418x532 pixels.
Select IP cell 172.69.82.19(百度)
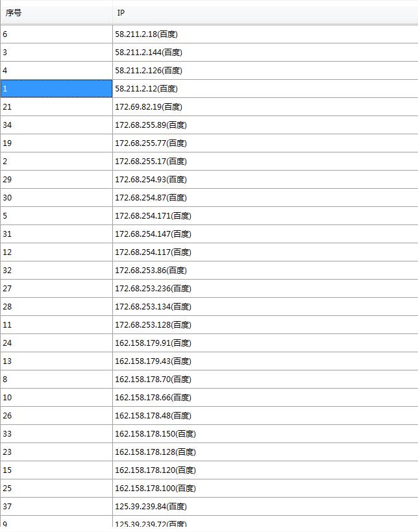click(265, 107)
